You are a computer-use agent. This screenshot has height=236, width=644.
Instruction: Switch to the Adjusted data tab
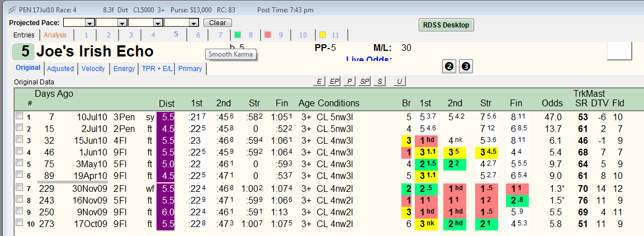click(60, 69)
